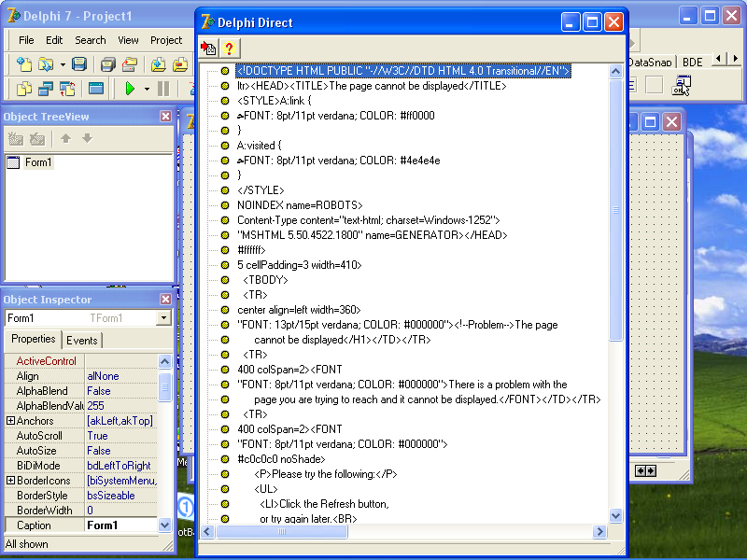Click the Move Up arrow in Object TreeView
This screenshot has width=747, height=560.
pyautogui.click(x=65, y=138)
